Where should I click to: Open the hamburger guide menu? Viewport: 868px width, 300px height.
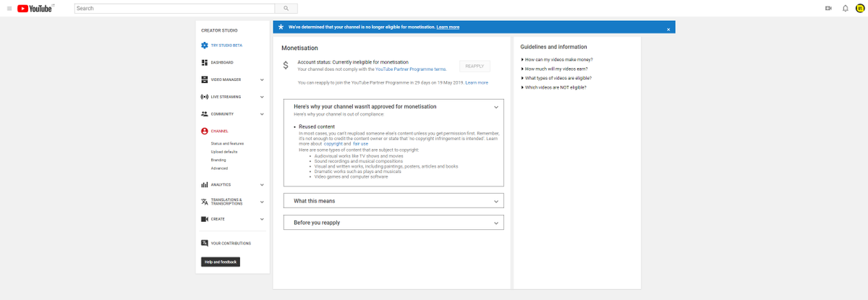(x=9, y=9)
